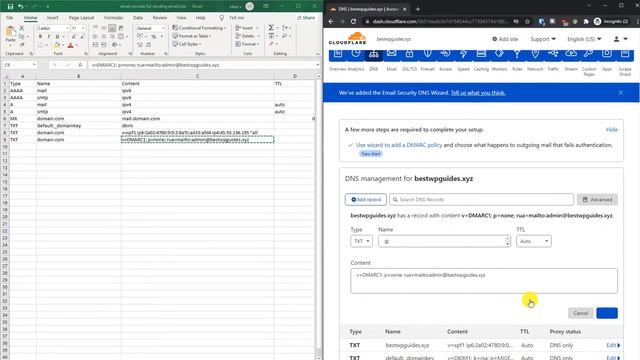Click Cut scissors icon in Excel
The width and height of the screenshot is (640, 360).
tap(22, 28)
